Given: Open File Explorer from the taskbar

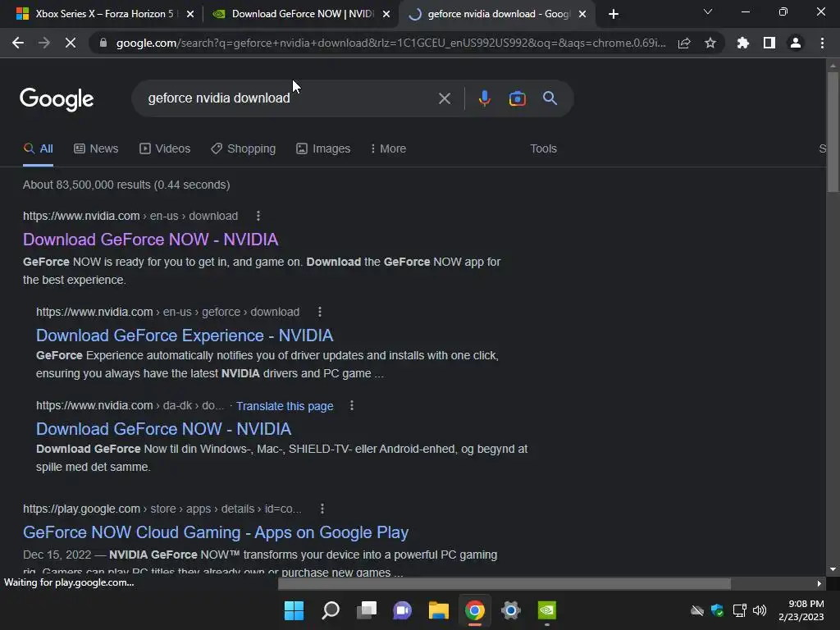Looking at the screenshot, I should coord(439,610).
